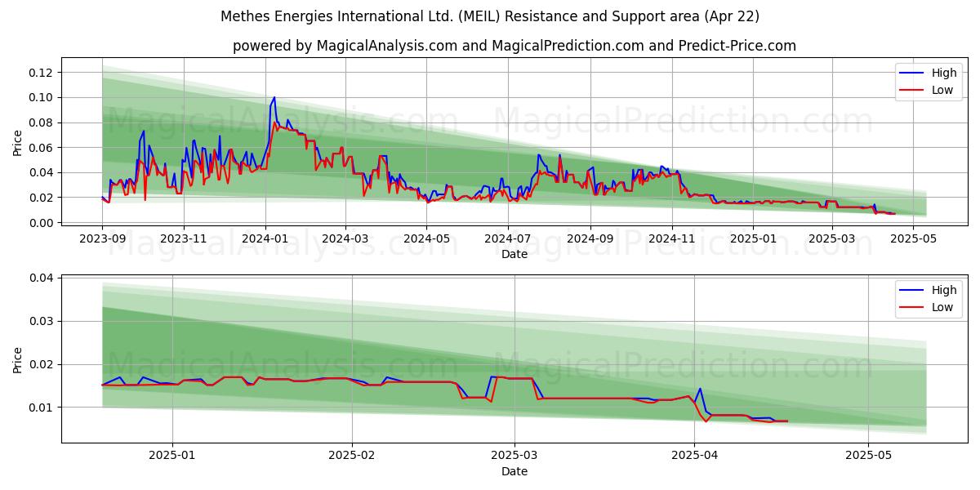Click the chart title mentioning Methes Energies International

click(x=490, y=16)
